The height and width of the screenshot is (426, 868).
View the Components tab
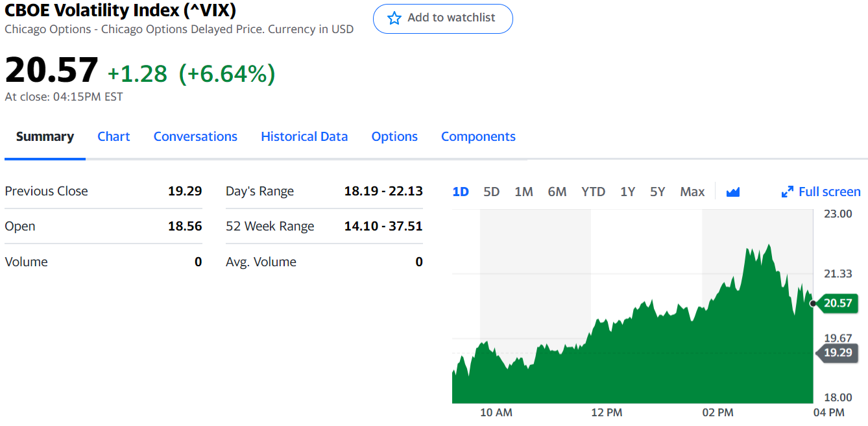pyautogui.click(x=478, y=136)
